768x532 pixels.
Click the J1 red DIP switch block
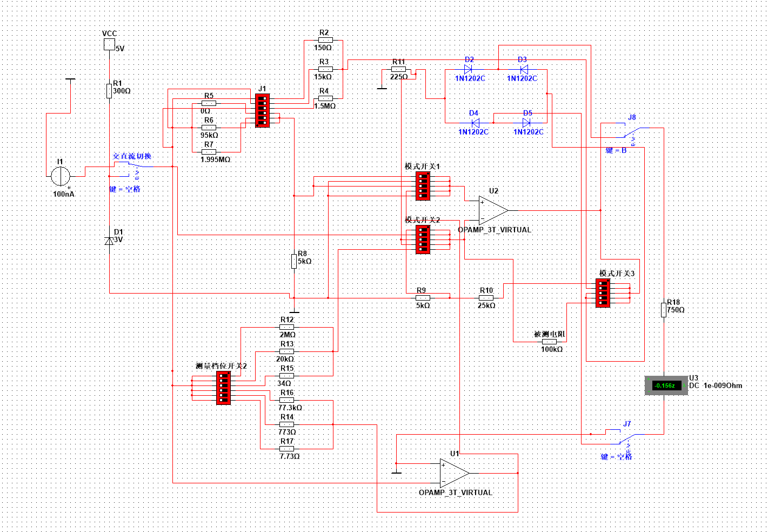coord(262,110)
